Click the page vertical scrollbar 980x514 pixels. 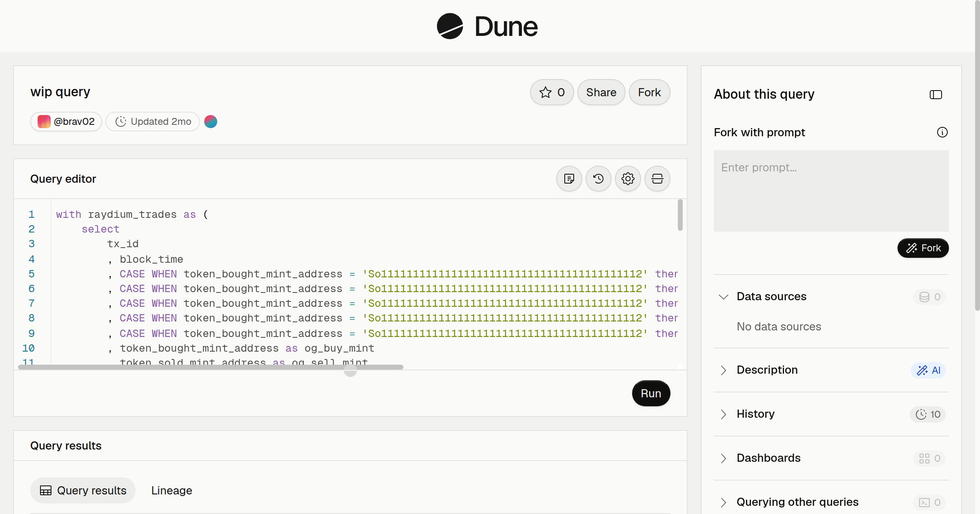click(x=977, y=155)
